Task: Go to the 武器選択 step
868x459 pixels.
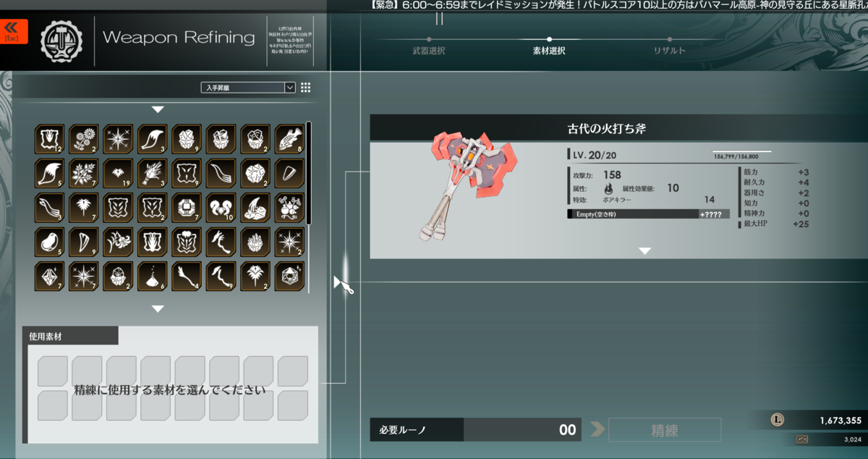Action: 428,51
